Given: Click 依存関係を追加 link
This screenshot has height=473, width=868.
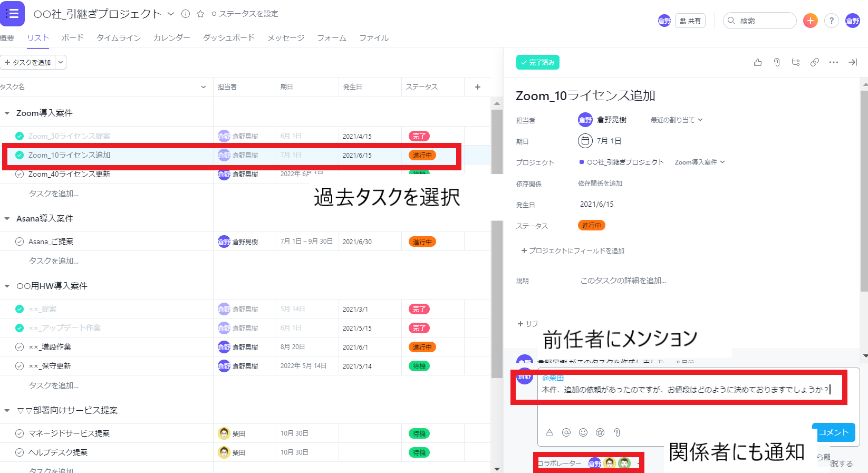Looking at the screenshot, I should [600, 183].
